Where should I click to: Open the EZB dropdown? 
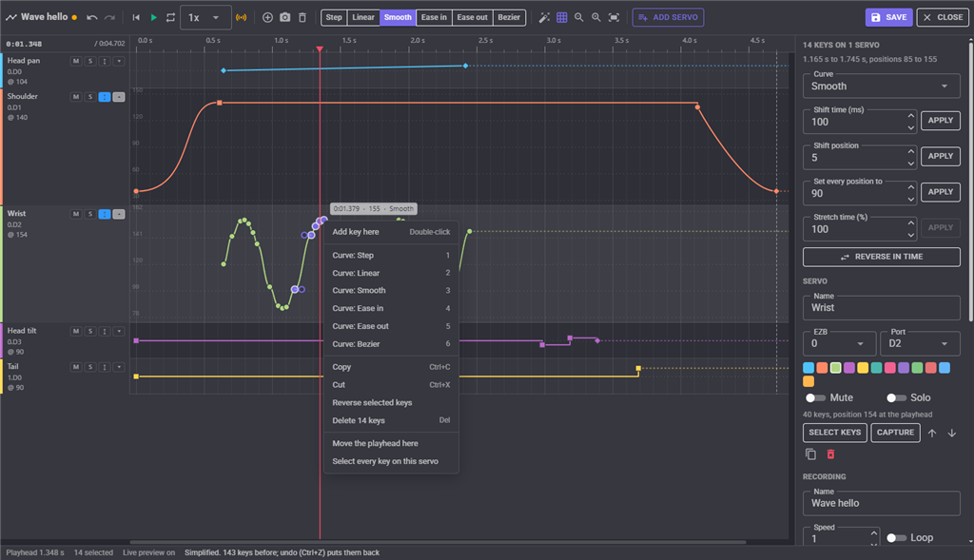pos(839,343)
